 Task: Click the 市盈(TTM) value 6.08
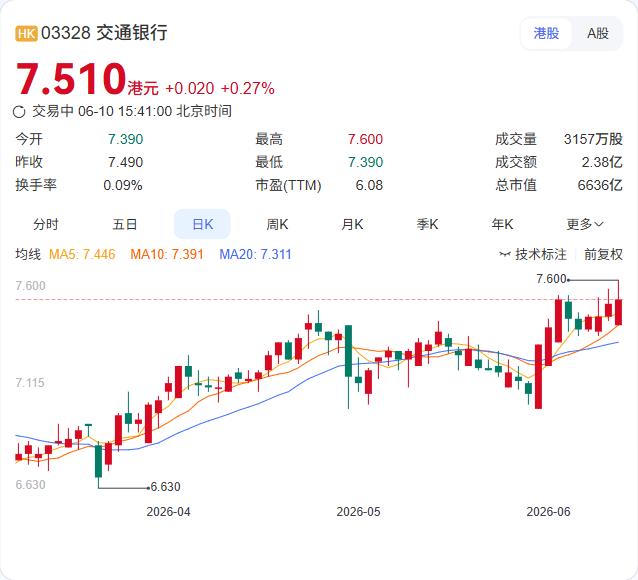(x=369, y=185)
